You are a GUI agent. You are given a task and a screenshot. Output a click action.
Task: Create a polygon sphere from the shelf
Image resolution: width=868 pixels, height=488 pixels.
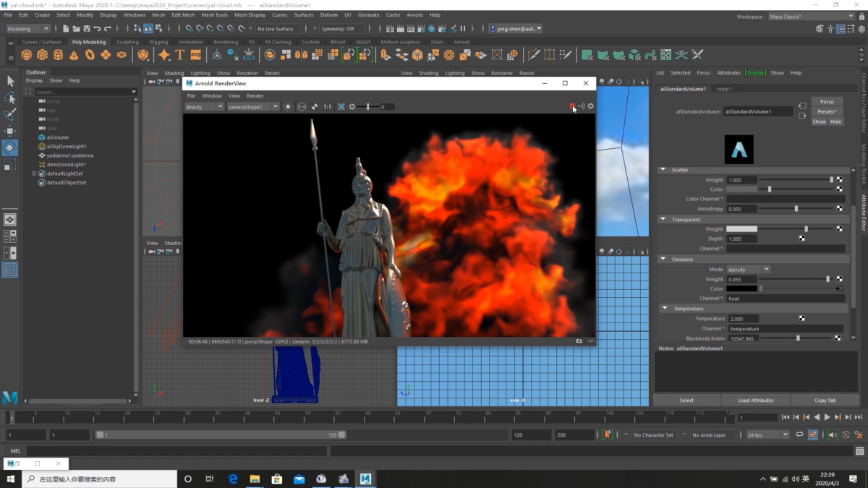[x=27, y=55]
